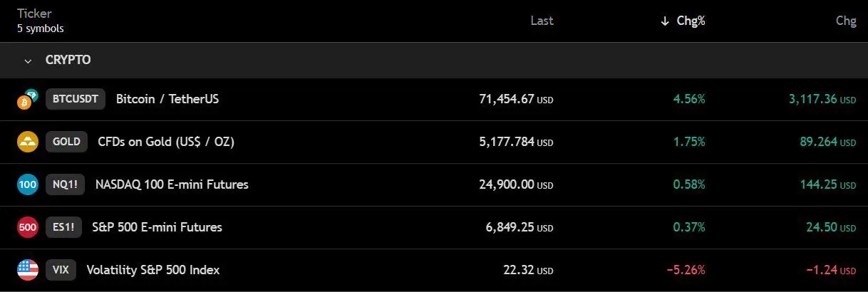Open the NQ1! ticker badge

click(x=66, y=184)
